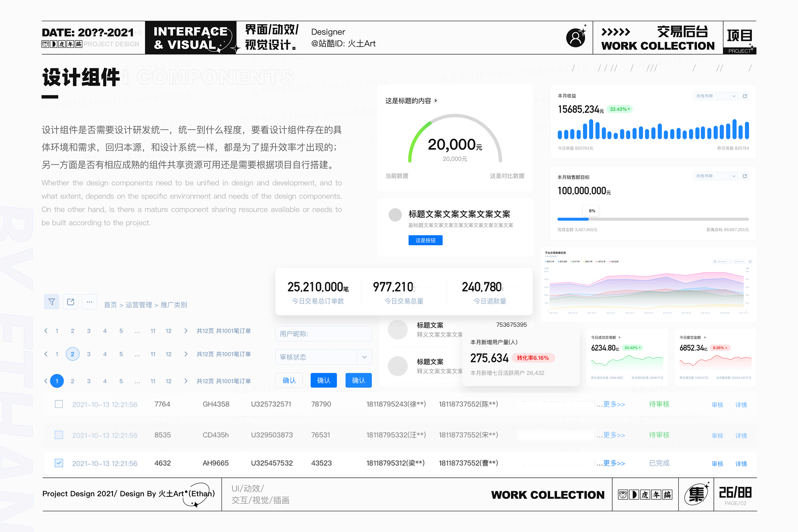Screen dimensions: 798x532
Task: Click the green arc gauge showing 20,000元
Action: (x=455, y=138)
